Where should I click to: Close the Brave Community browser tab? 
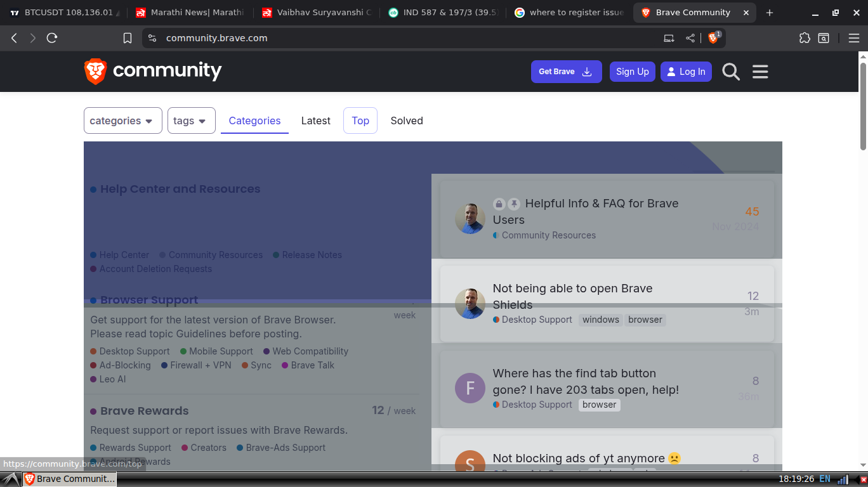pos(747,13)
